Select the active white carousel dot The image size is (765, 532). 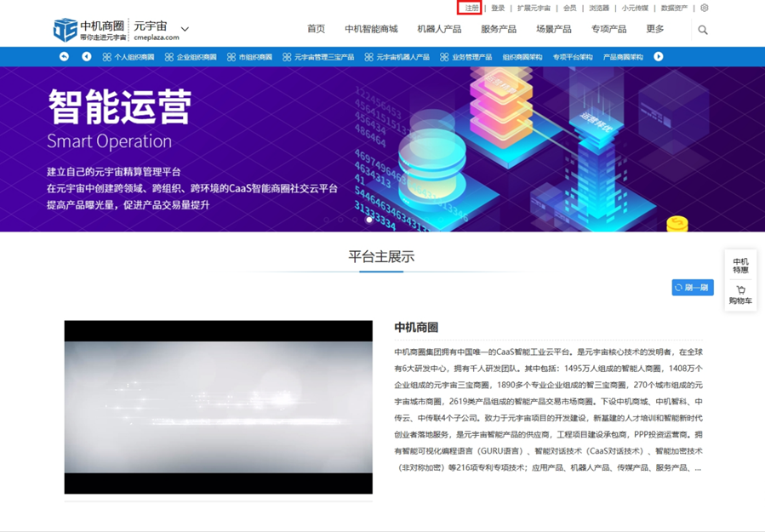[369, 220]
